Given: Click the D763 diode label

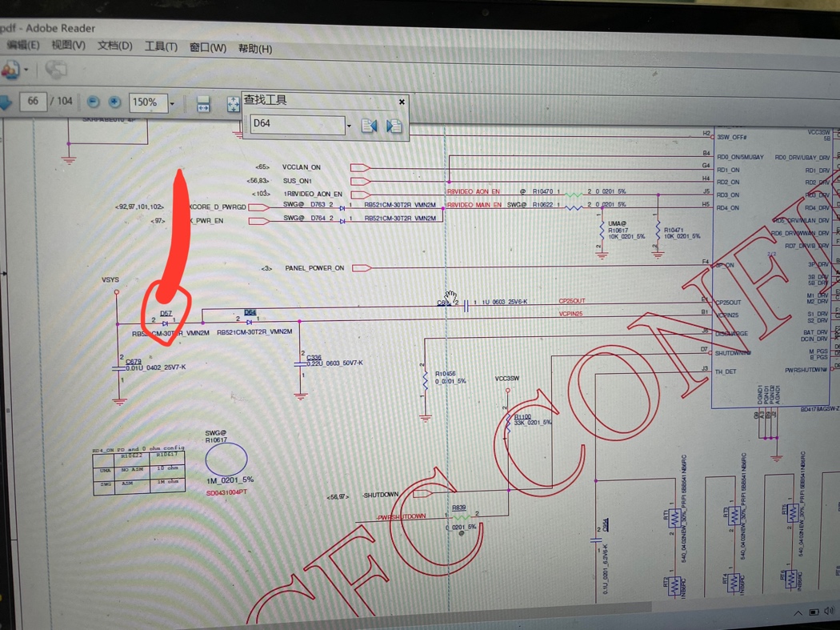Looking at the screenshot, I should pos(318,204).
